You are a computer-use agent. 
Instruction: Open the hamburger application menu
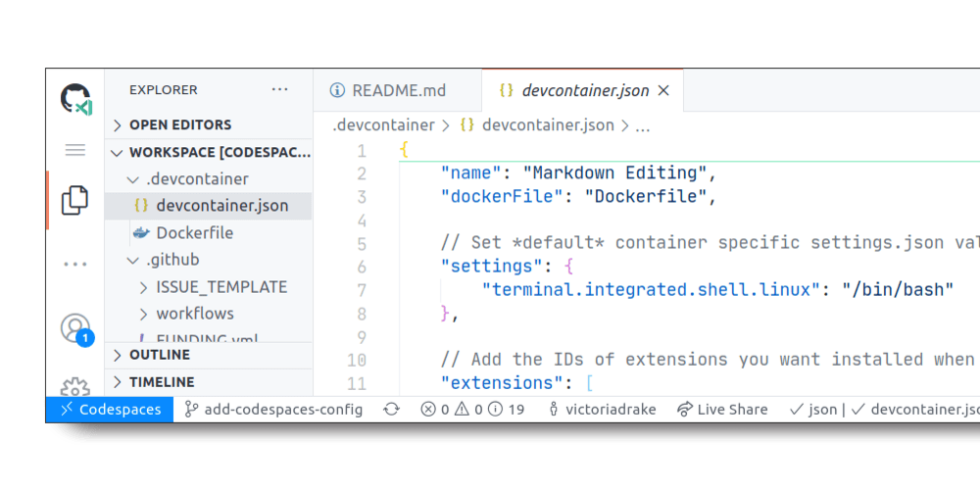pyautogui.click(x=75, y=150)
